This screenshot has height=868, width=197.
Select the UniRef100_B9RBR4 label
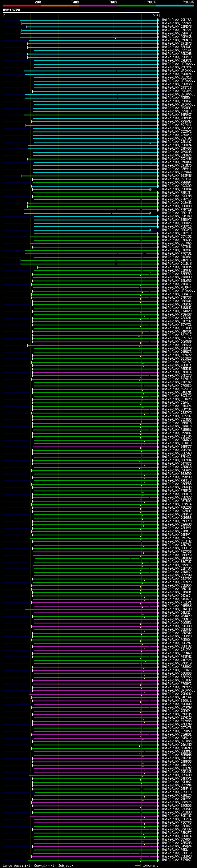pyautogui.click(x=177, y=74)
